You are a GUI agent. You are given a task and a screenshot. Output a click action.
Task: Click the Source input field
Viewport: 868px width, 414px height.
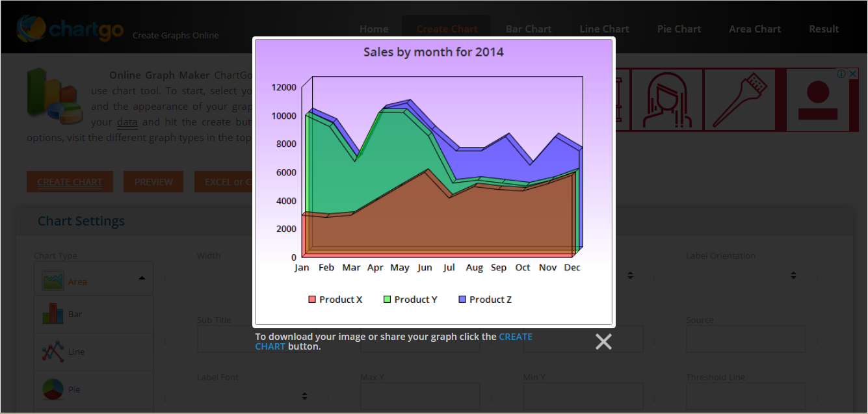[746, 339]
